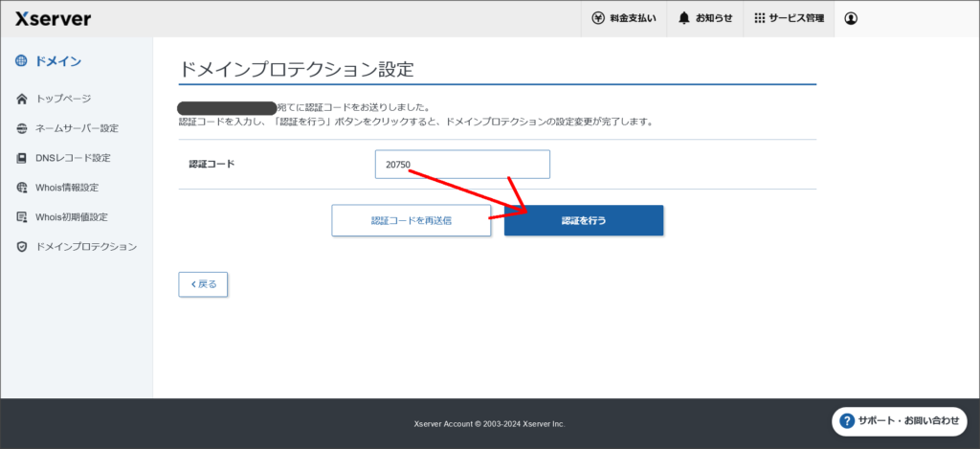Open お知らせ notifications
980x449 pixels.
[705, 19]
